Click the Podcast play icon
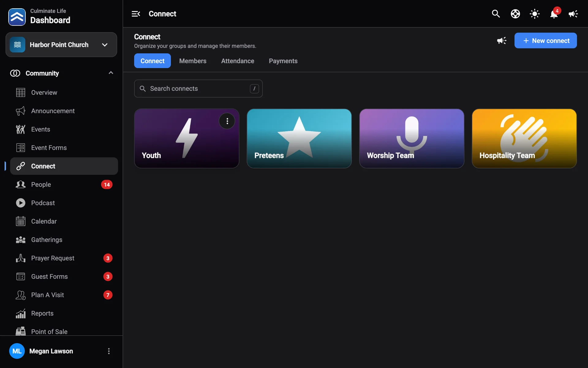The height and width of the screenshot is (368, 588). [21, 203]
